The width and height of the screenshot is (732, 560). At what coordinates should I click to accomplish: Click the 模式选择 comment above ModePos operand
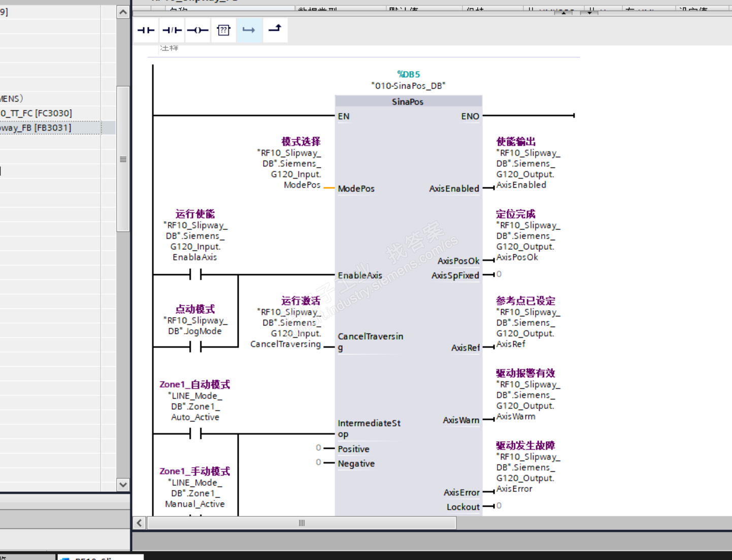301,142
